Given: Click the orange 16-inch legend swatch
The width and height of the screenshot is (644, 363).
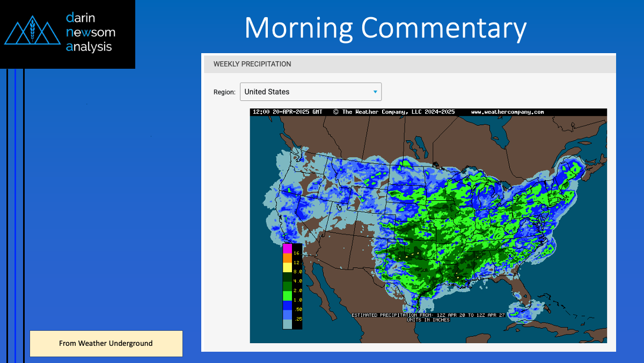Looking at the screenshot, I should click(287, 258).
